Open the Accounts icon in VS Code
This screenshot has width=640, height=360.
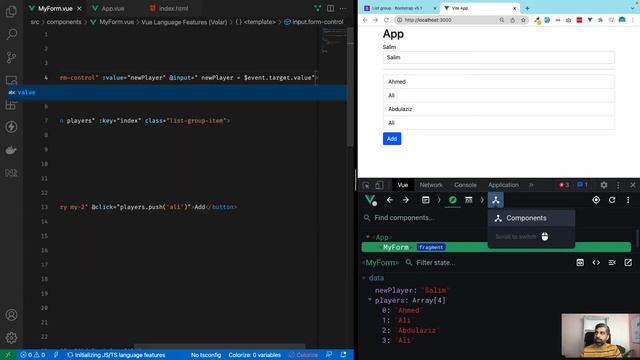tap(11, 315)
